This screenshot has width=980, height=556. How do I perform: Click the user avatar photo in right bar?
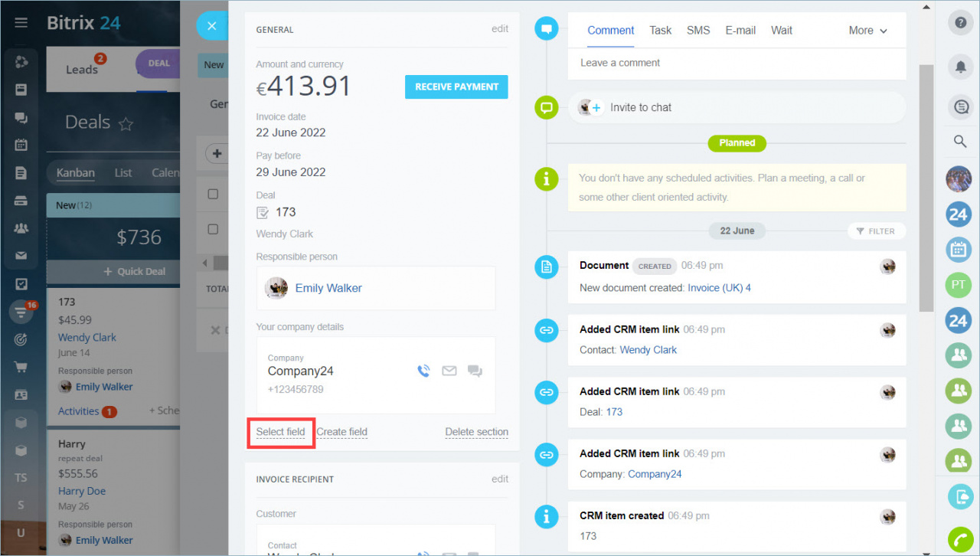pos(959,178)
